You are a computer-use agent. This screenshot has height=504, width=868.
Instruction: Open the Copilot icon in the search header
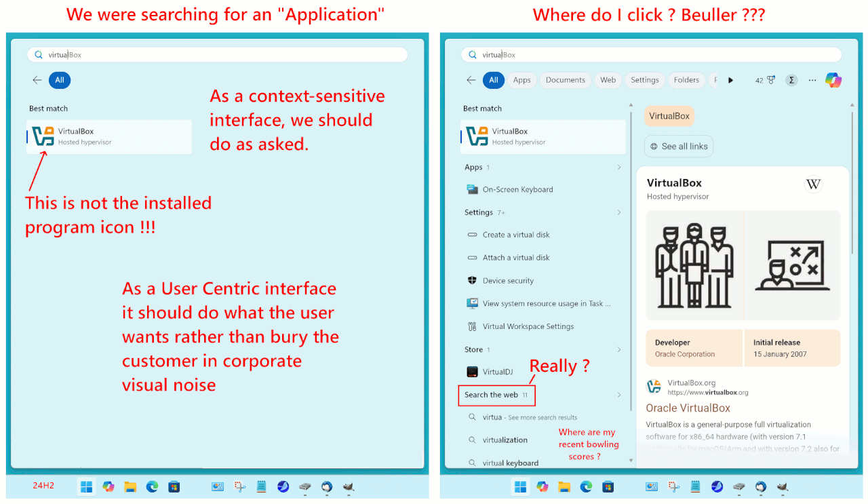pos(833,80)
